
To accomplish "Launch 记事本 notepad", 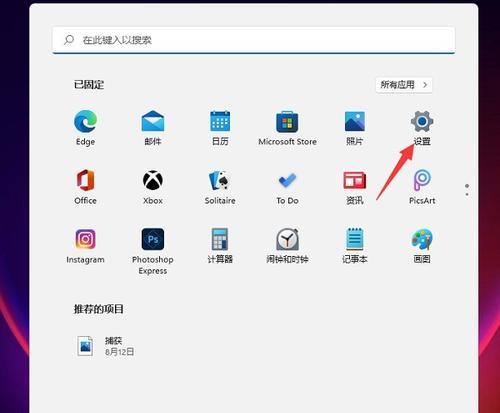I will pos(355,246).
